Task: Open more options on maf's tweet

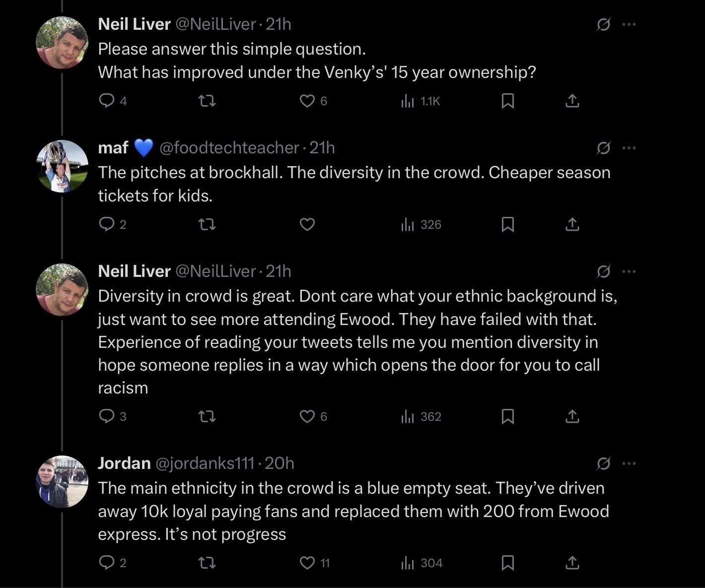Action: coord(629,148)
